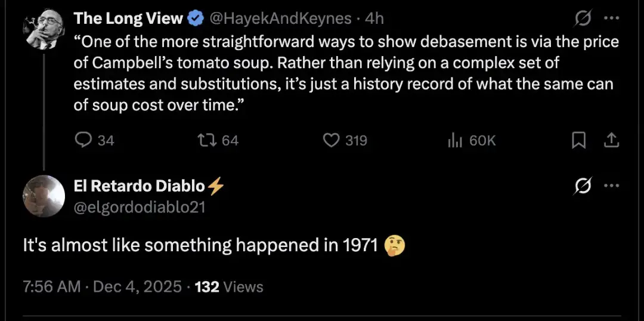Click Grok icon on The Long View tweet

pyautogui.click(x=581, y=19)
